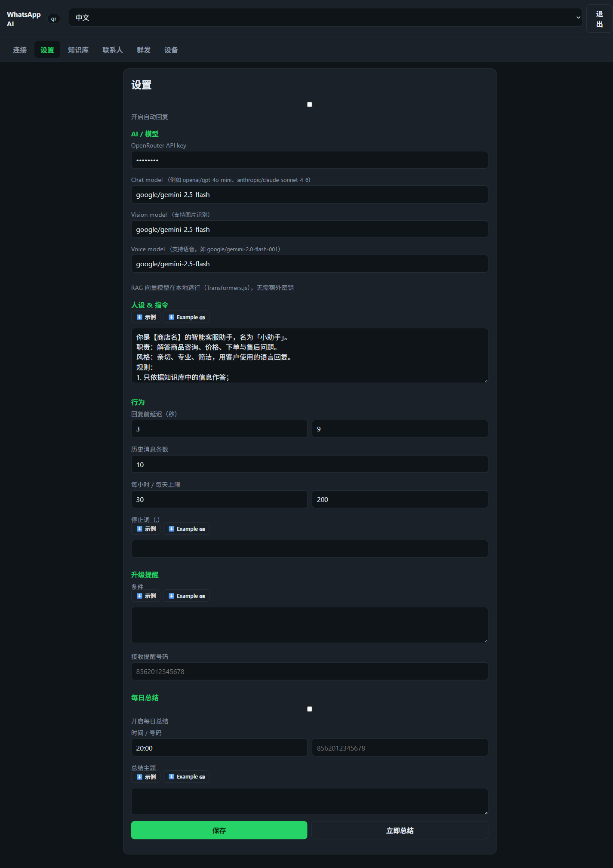Click the 升级提醒 条件 textarea

(x=310, y=625)
